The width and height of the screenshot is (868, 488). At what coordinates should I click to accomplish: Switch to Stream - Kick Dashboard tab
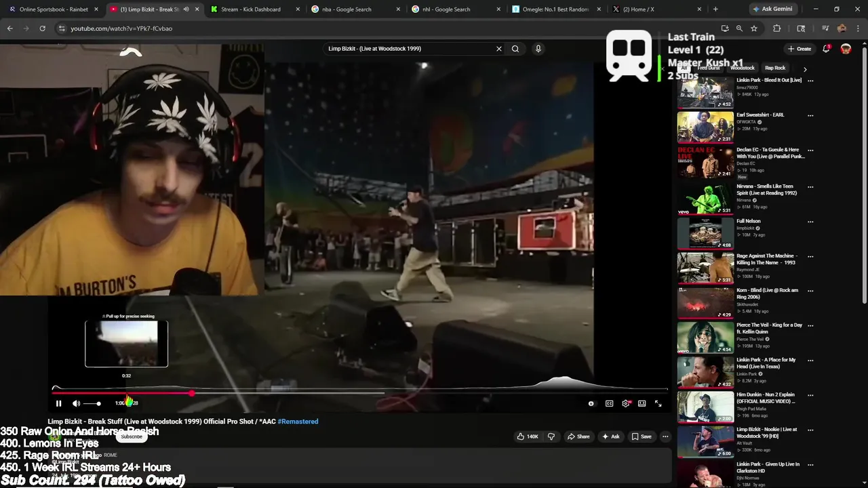point(255,9)
